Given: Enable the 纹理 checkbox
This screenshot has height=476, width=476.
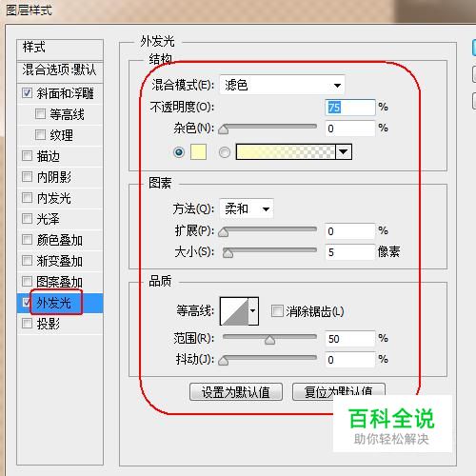Looking at the screenshot, I should coord(40,134).
